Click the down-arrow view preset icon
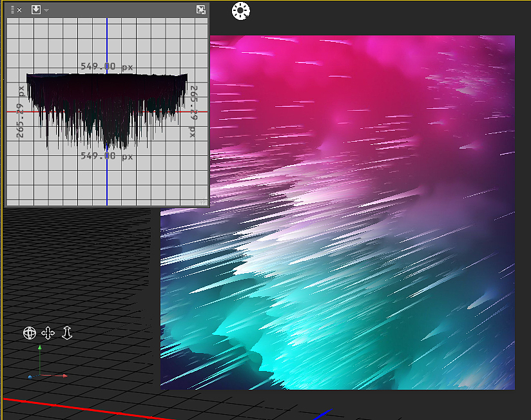Image resolution: width=531 pixels, height=420 pixels. tap(36, 10)
